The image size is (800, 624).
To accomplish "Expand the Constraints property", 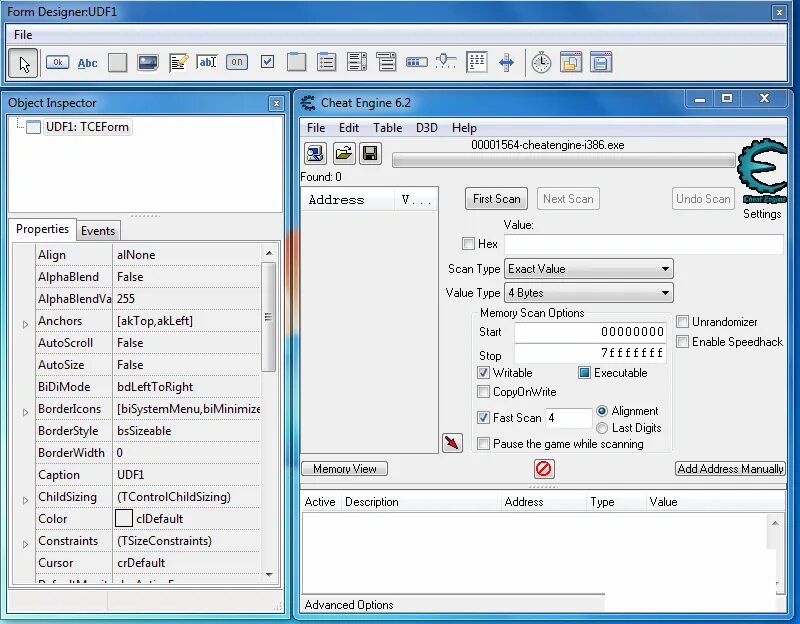I will pos(25,544).
